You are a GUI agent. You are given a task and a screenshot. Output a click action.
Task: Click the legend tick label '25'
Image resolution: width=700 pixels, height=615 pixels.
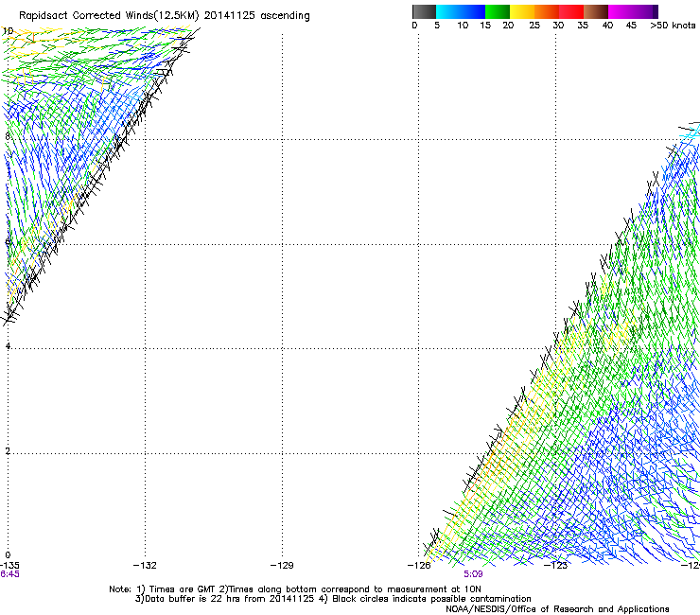(534, 26)
